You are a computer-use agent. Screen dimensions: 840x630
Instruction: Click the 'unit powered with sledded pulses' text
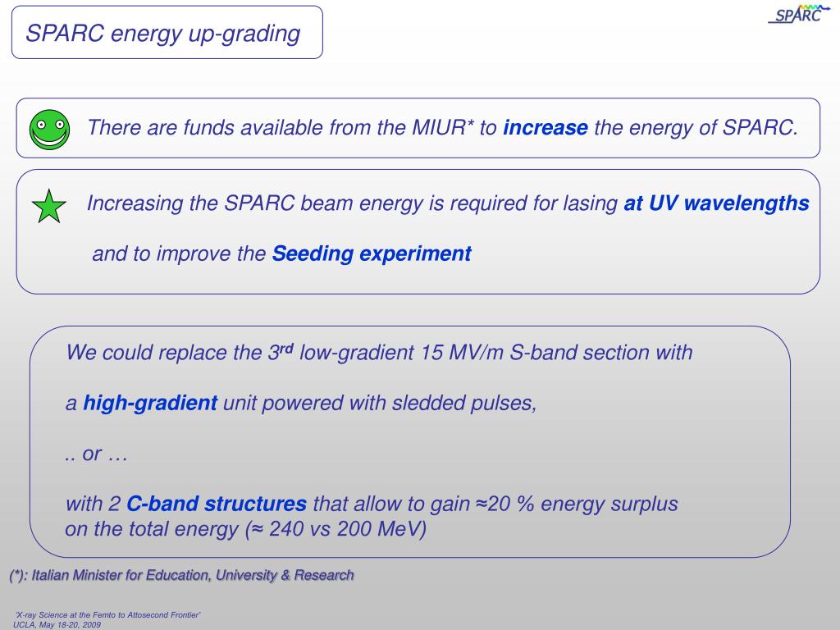pyautogui.click(x=380, y=403)
